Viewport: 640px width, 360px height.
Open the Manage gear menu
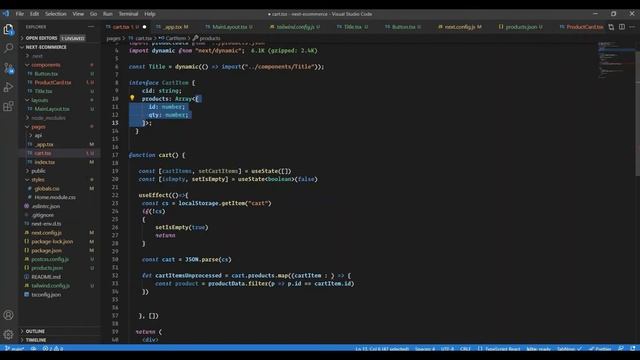pyautogui.click(x=8, y=334)
